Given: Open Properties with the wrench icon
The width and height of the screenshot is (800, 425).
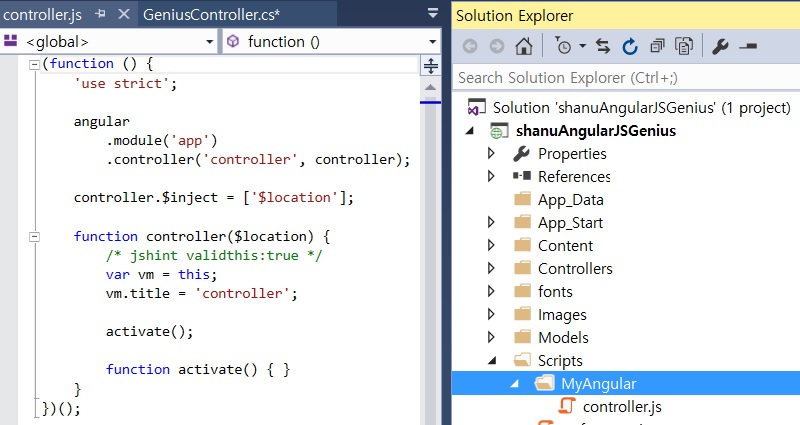Looking at the screenshot, I should [720, 46].
